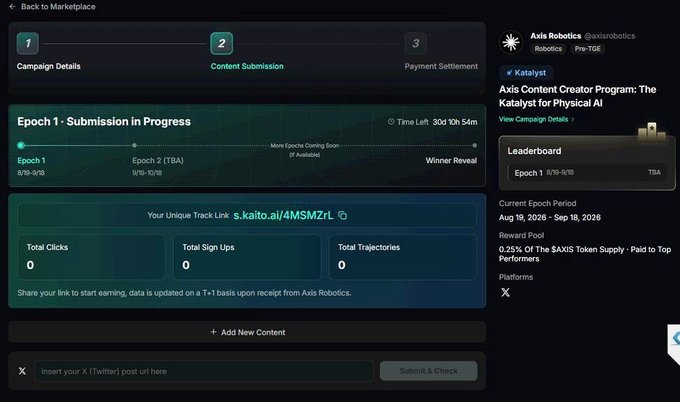Select step 2 Content Submission badge
680x402 pixels.
click(x=222, y=43)
